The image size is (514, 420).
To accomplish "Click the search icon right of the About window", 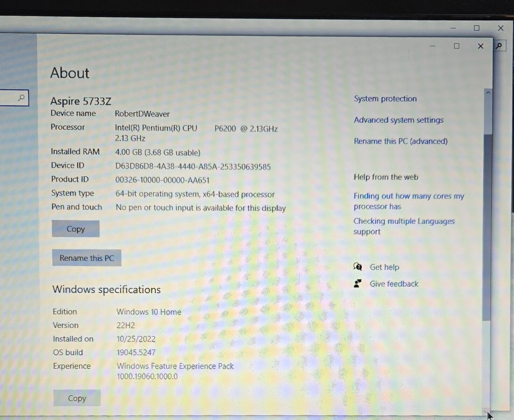I will pyautogui.click(x=499, y=46).
